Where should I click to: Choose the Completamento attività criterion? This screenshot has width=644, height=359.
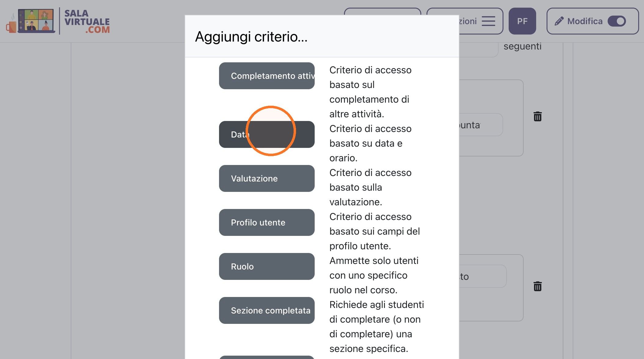pyautogui.click(x=267, y=76)
